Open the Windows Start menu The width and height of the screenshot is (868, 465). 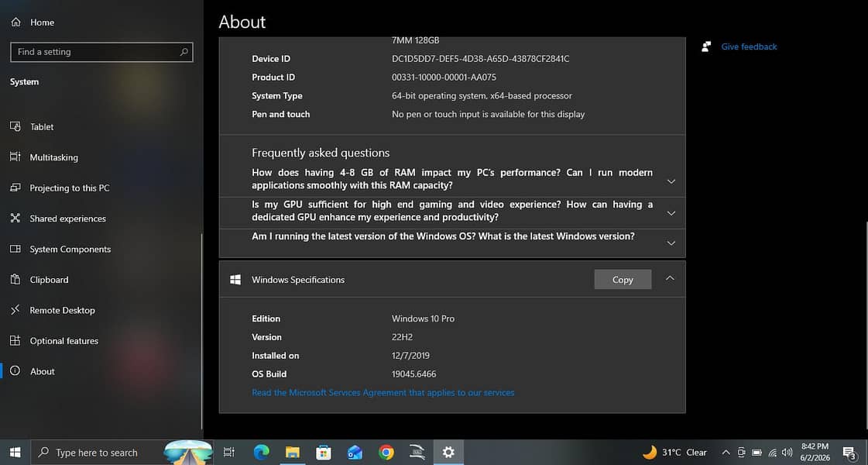[x=15, y=453]
